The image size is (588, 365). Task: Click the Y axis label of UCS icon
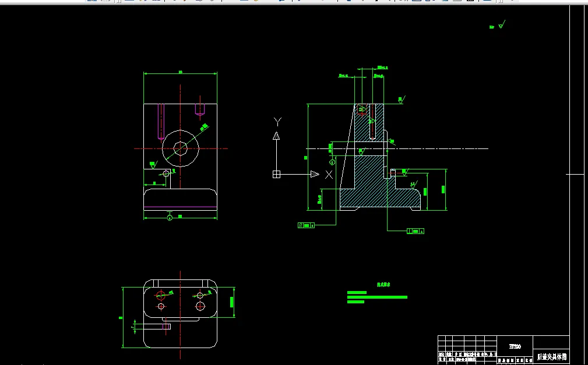277,122
